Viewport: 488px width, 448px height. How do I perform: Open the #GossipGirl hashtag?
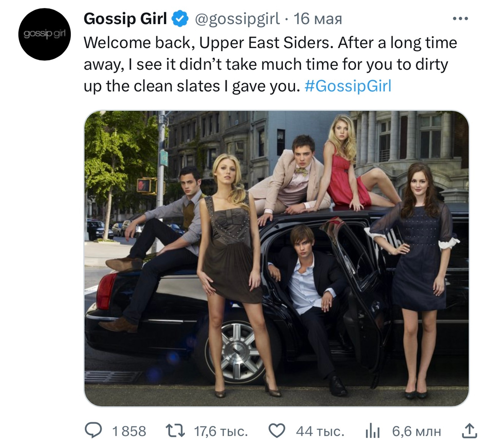[348, 86]
